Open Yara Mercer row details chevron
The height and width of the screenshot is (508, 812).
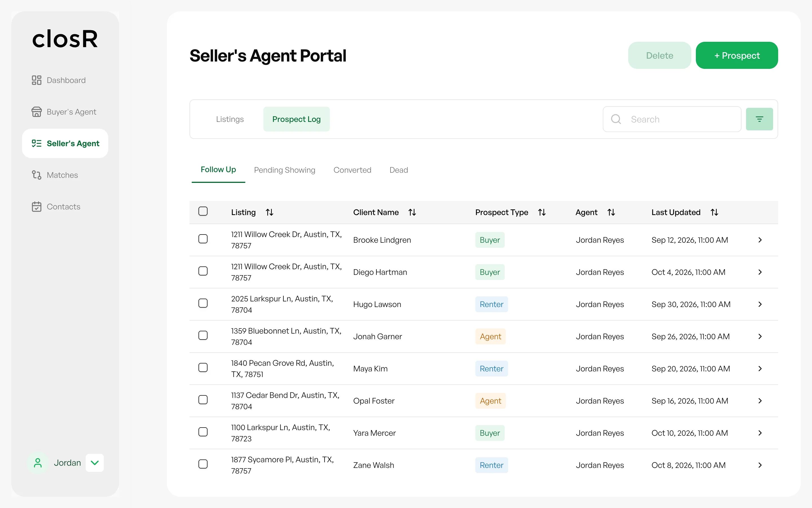click(760, 433)
